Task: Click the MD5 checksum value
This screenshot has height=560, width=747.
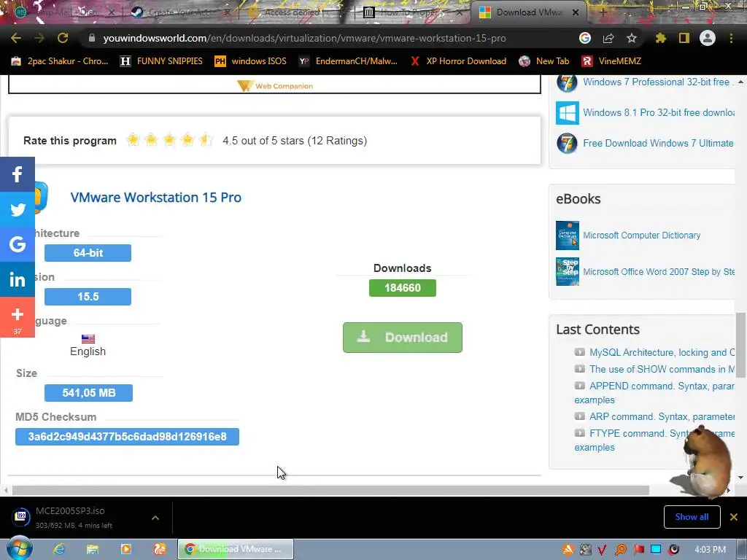Action: tap(127, 437)
